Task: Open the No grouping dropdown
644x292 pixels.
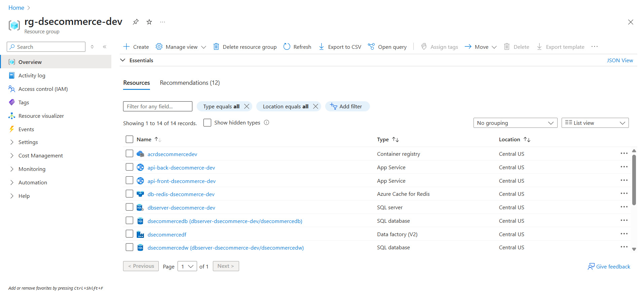Action: [515, 123]
